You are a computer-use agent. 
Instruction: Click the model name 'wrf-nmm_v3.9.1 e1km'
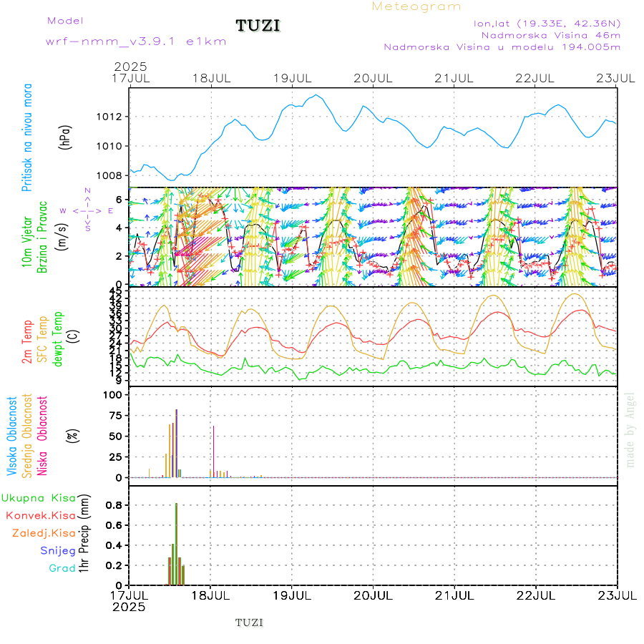tap(136, 42)
